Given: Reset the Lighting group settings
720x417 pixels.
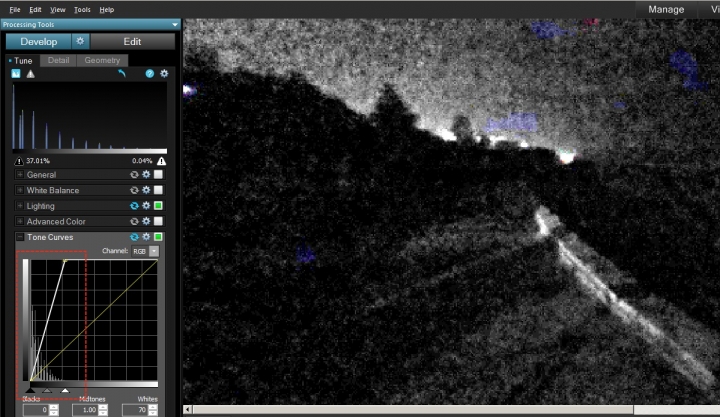Looking at the screenshot, I should click(134, 206).
